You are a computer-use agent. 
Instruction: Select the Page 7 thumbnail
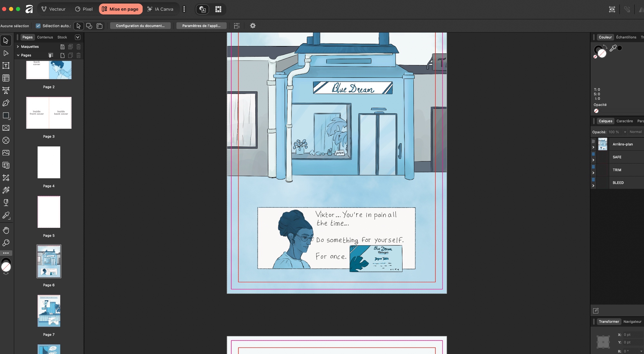pos(49,311)
